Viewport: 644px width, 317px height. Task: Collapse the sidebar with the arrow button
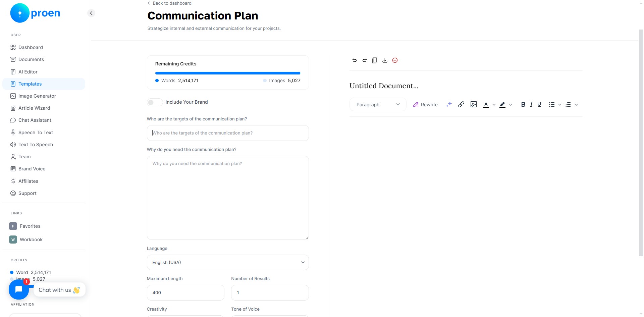click(91, 13)
